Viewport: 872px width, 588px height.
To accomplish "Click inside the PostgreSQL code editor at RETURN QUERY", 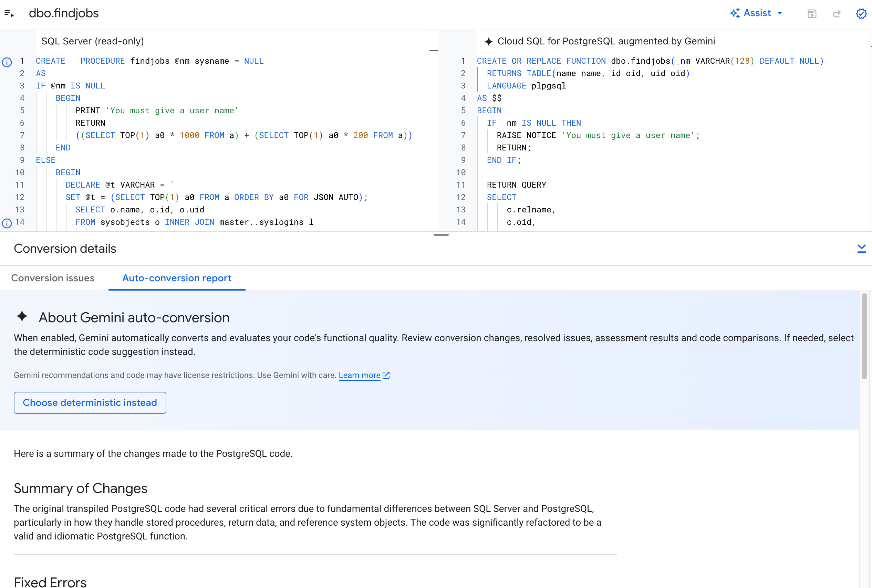I will pos(516,185).
